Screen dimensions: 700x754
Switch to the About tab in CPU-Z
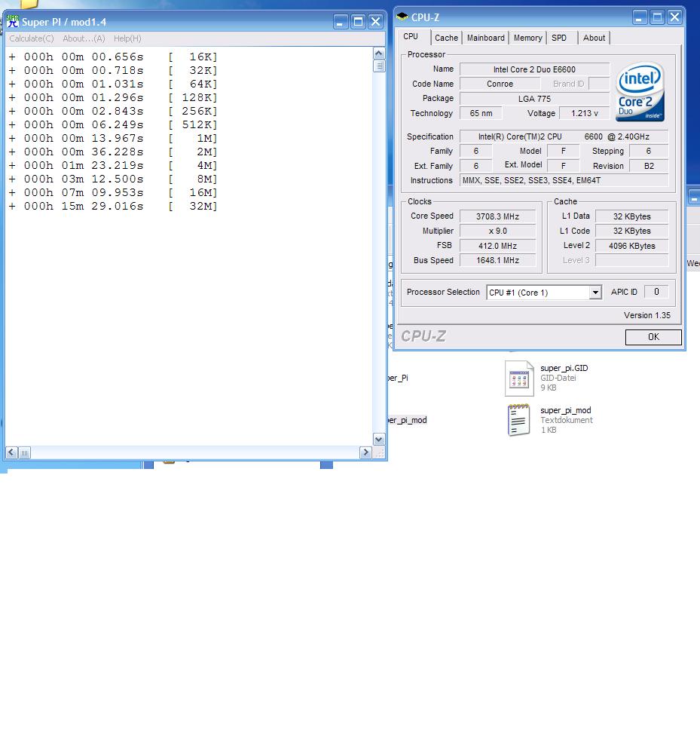[x=594, y=38]
